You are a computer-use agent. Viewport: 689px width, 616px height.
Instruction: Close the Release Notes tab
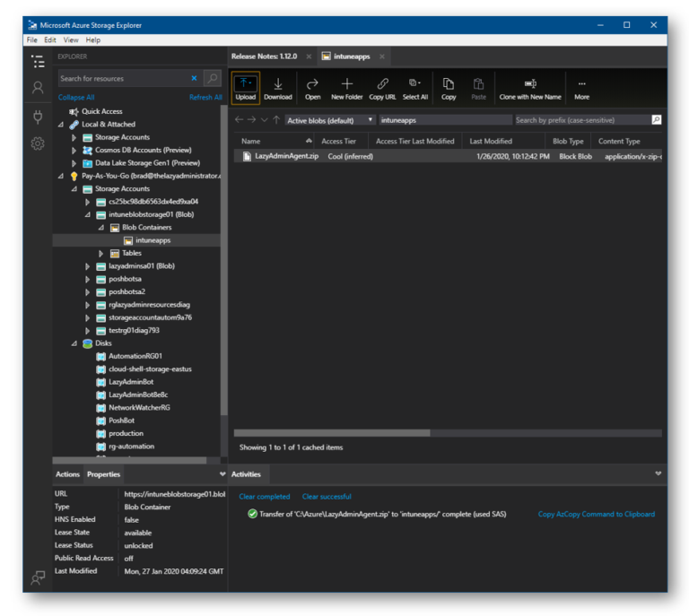pyautogui.click(x=309, y=56)
